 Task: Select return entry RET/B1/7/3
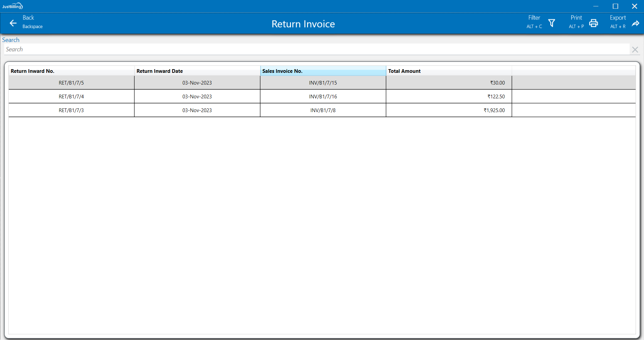tap(71, 110)
